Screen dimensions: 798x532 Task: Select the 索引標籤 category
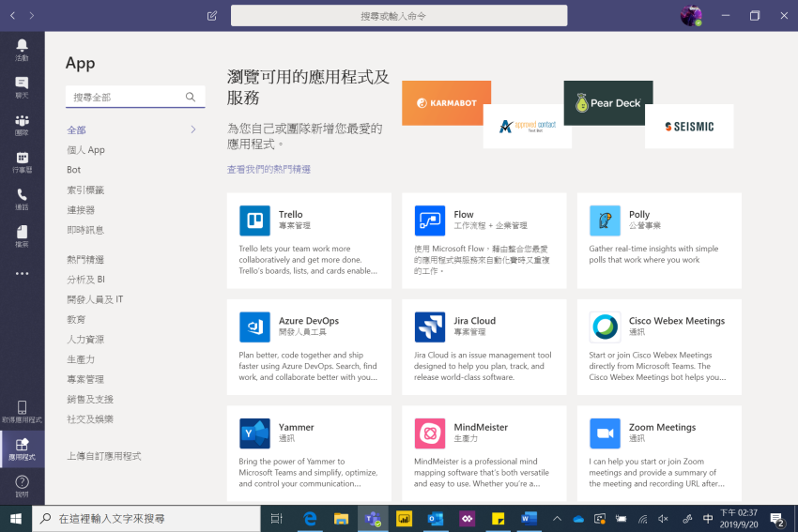click(85, 190)
